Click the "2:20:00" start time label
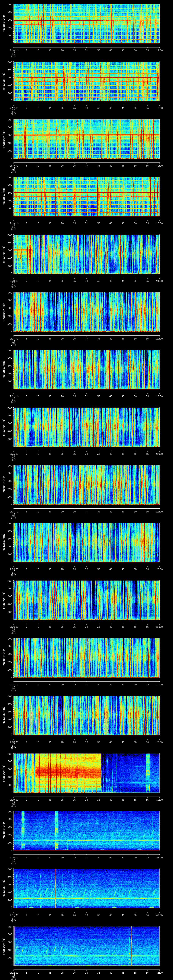The image size is (173, 980). (x=14, y=281)
